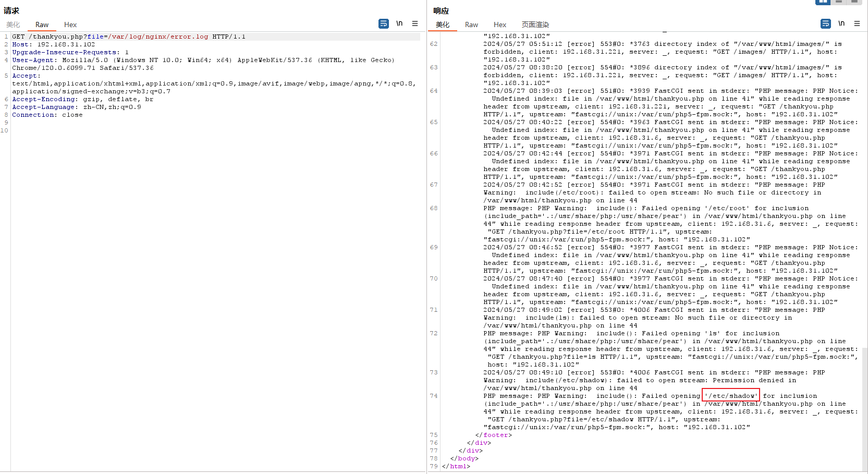Click response line number 76

(434, 443)
